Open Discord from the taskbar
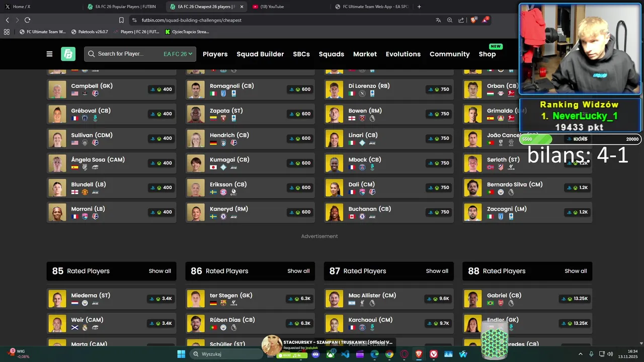Image resolution: width=644 pixels, height=362 pixels. pyautogui.click(x=315, y=354)
